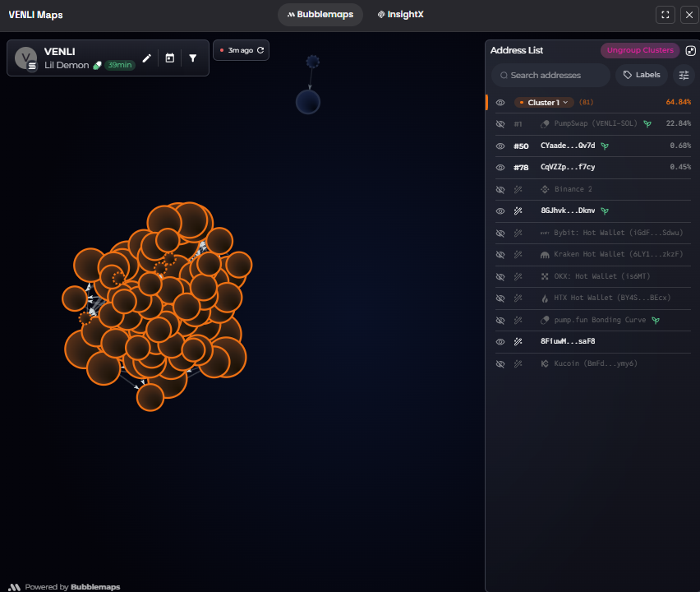Close the VENLI Maps window

click(x=689, y=15)
